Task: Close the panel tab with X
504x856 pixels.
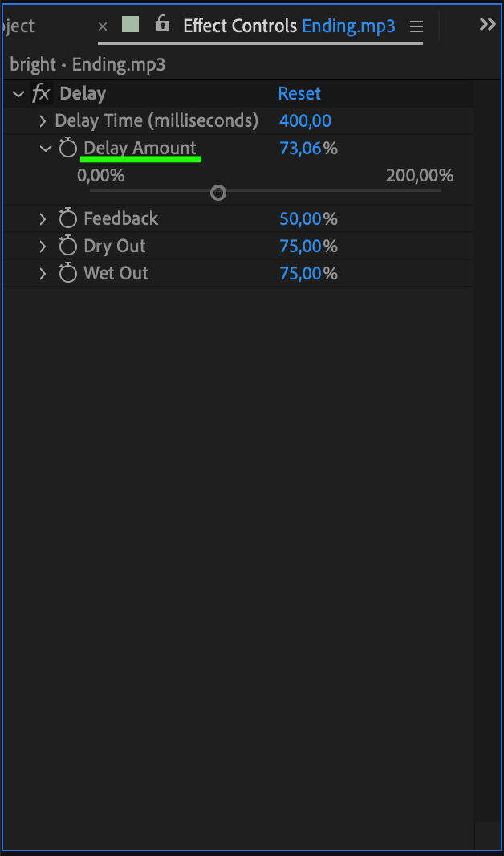Action: point(103,26)
